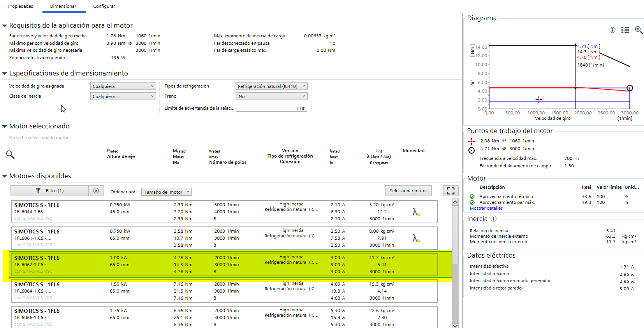The width and height of the screenshot is (644, 328).
Task: Collapse the Motores disponibles section
Action: point(5,176)
